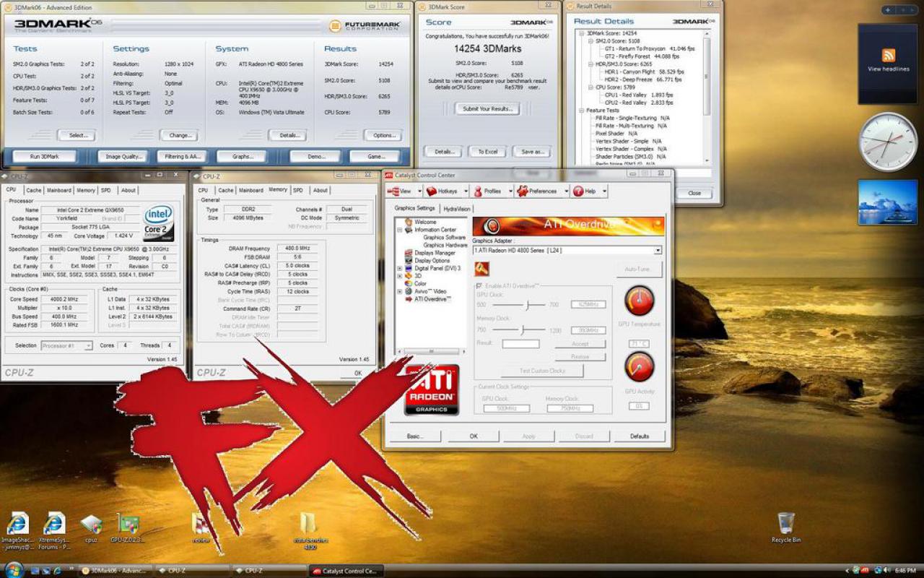Click the Filtering & AA button
This screenshot has width=924, height=578.
click(182, 156)
